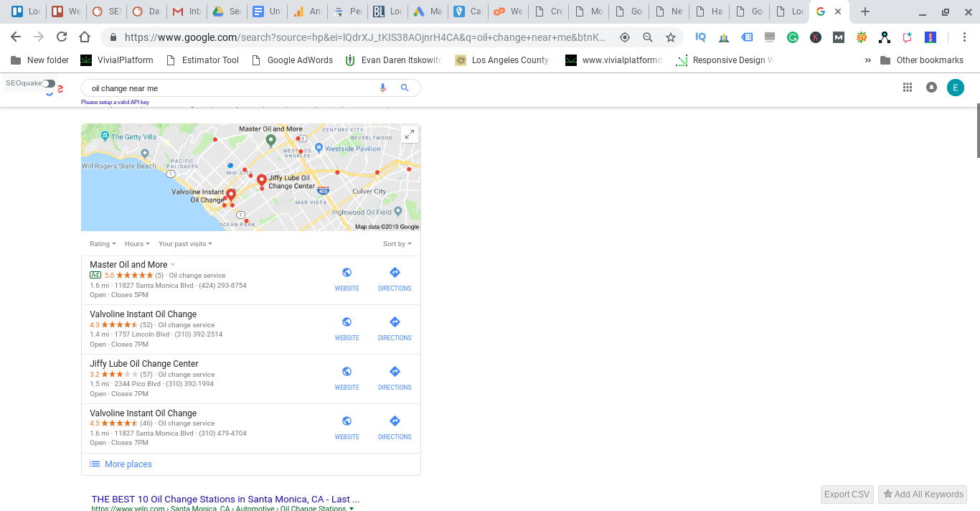
Task: Get directions to Valvoline on Santa Monica Blvd
Action: pyautogui.click(x=395, y=428)
